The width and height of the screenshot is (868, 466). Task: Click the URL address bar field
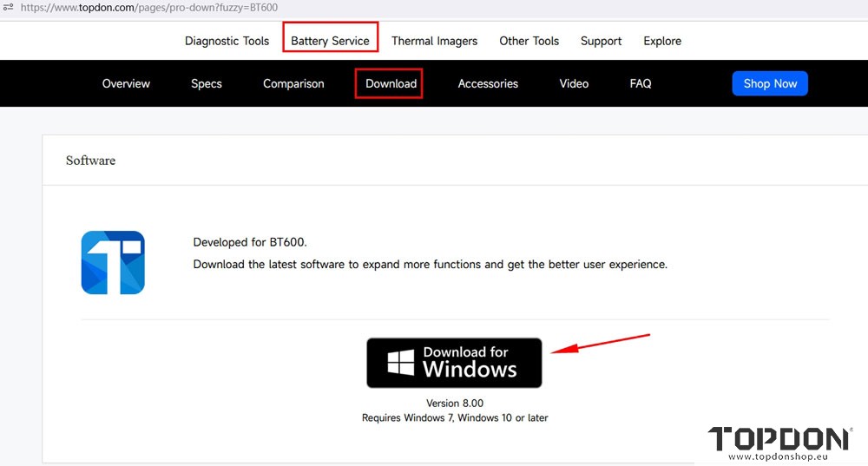click(347, 7)
